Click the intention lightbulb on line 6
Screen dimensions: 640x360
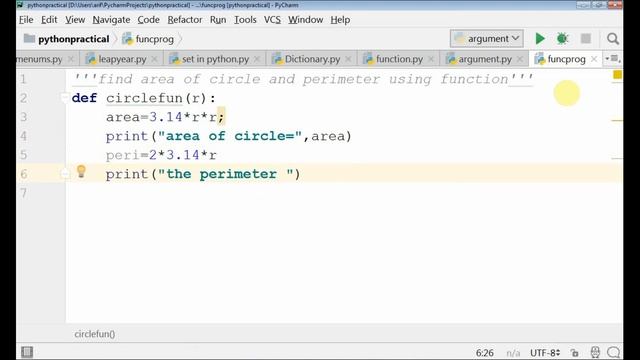tap(81, 171)
